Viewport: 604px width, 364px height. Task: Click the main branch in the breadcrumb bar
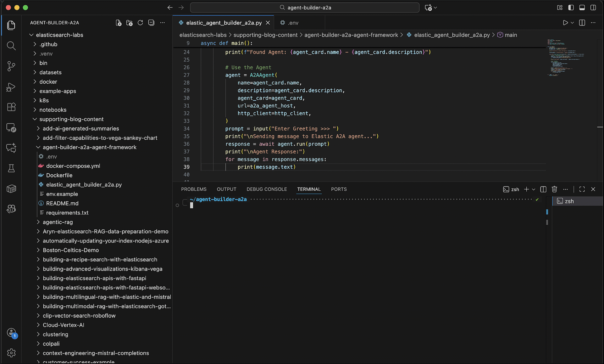tap(511, 35)
